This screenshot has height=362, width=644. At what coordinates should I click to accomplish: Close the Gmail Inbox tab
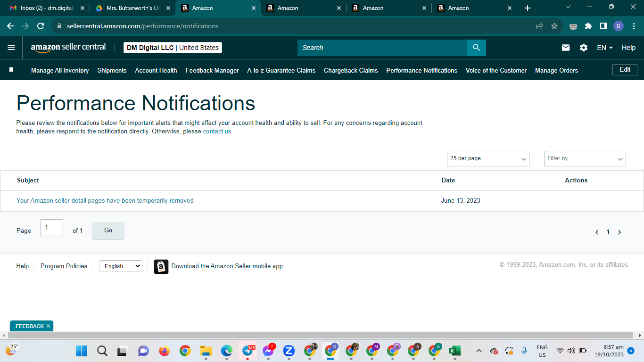click(83, 8)
